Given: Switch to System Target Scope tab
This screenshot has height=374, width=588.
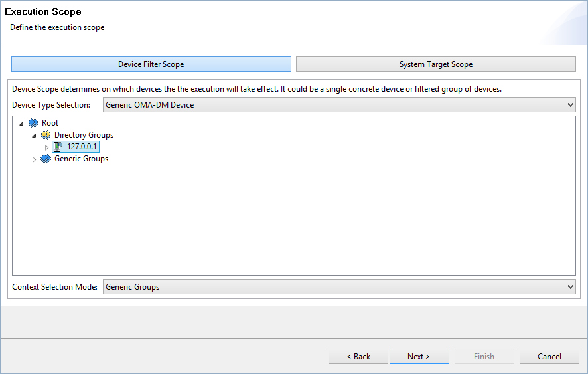Looking at the screenshot, I should pos(436,64).
